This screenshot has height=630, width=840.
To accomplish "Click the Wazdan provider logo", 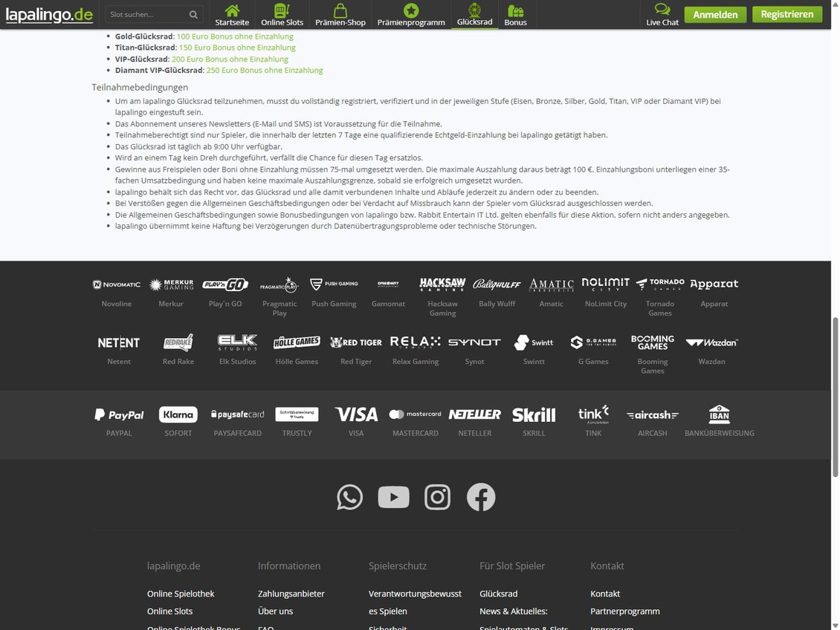I will 712,342.
